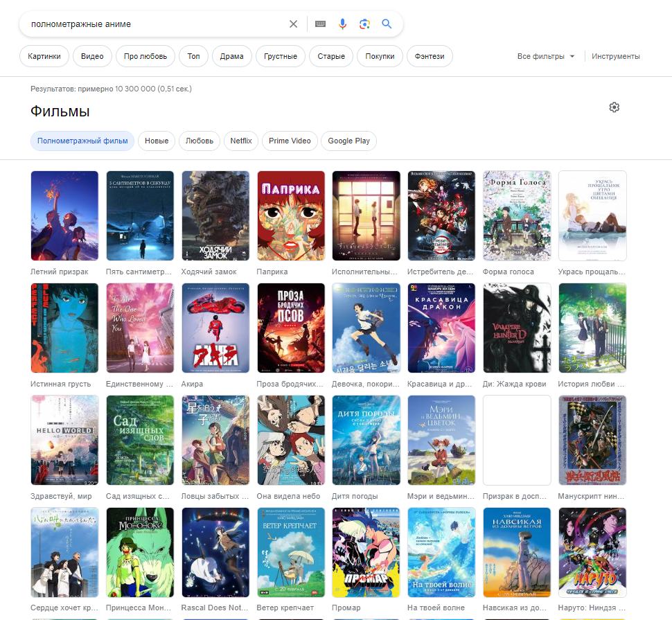
Task: Start voice search with microphone icon
Action: point(342,24)
